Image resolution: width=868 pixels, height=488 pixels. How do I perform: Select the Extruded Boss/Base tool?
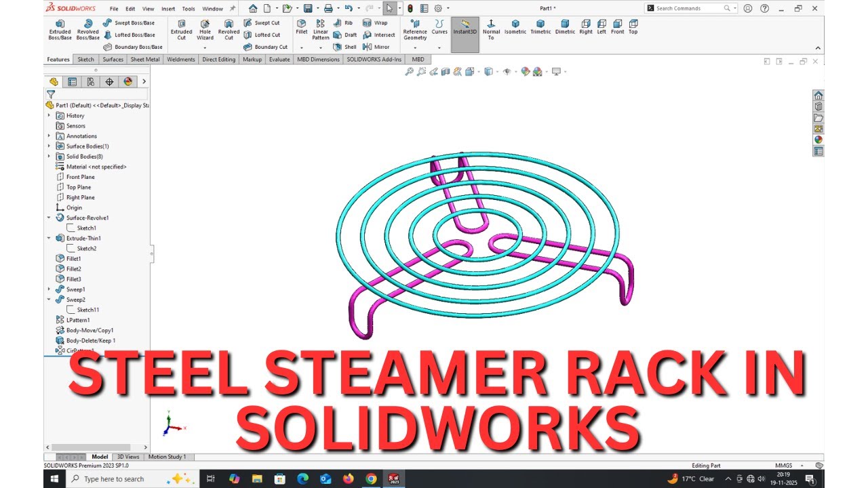(60, 30)
